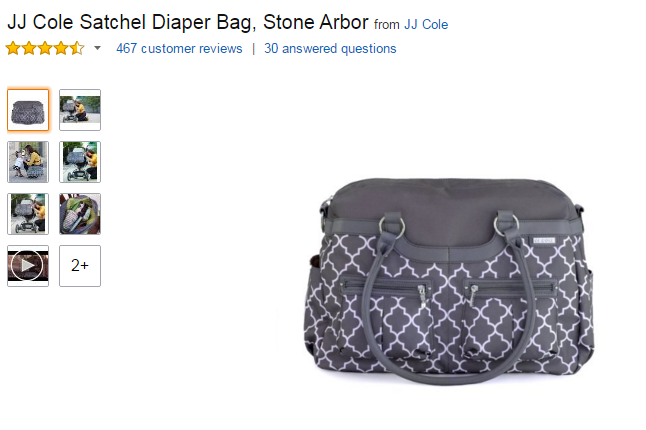Image resolution: width=646 pixels, height=430 pixels.
Task: Play the product video thumbnail
Action: (x=28, y=266)
